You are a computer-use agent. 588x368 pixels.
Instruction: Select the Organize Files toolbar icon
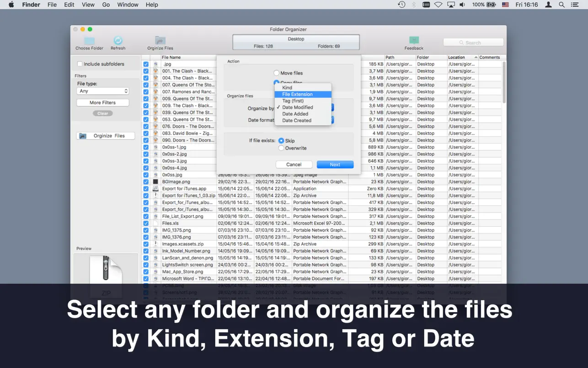click(x=160, y=41)
